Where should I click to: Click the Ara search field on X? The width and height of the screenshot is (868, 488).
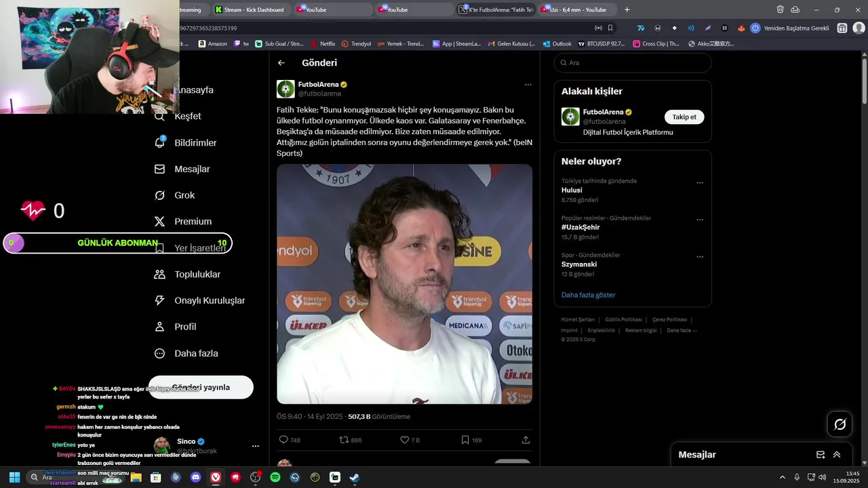(633, 63)
